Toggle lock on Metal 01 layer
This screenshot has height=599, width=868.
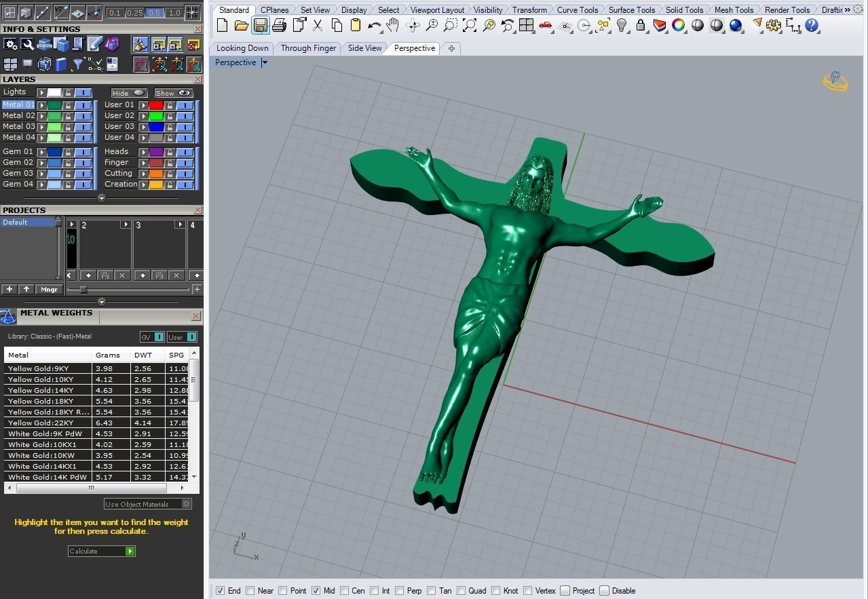68,105
